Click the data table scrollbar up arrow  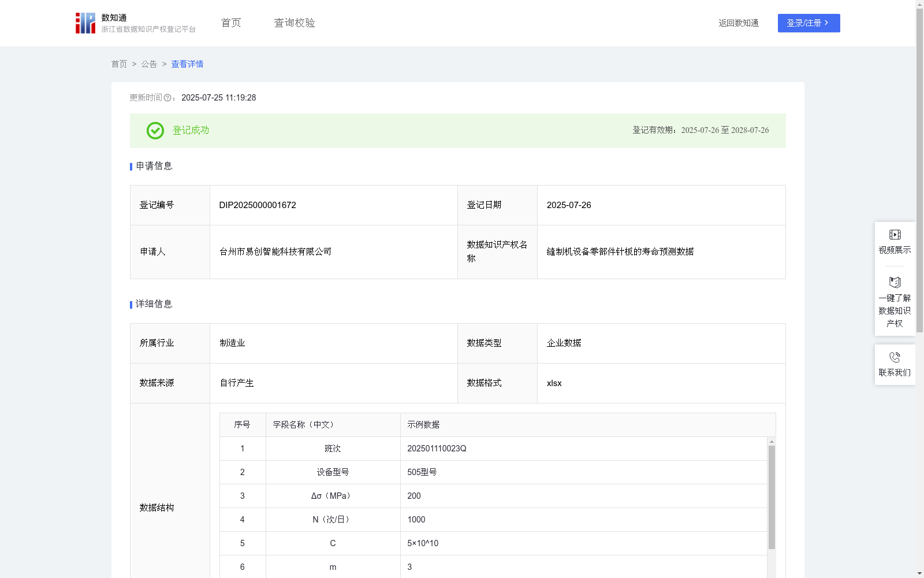point(772,442)
